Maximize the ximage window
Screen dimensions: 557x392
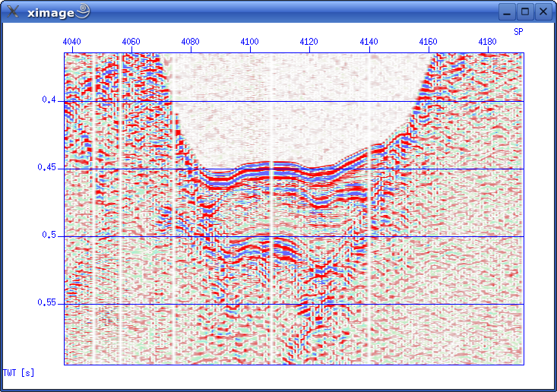[x=525, y=11]
